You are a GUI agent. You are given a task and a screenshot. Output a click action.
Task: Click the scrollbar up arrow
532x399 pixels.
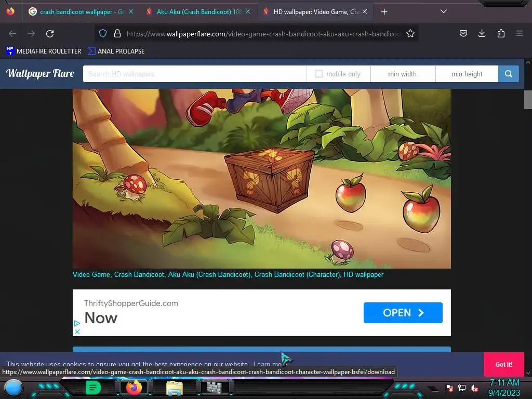528,62
